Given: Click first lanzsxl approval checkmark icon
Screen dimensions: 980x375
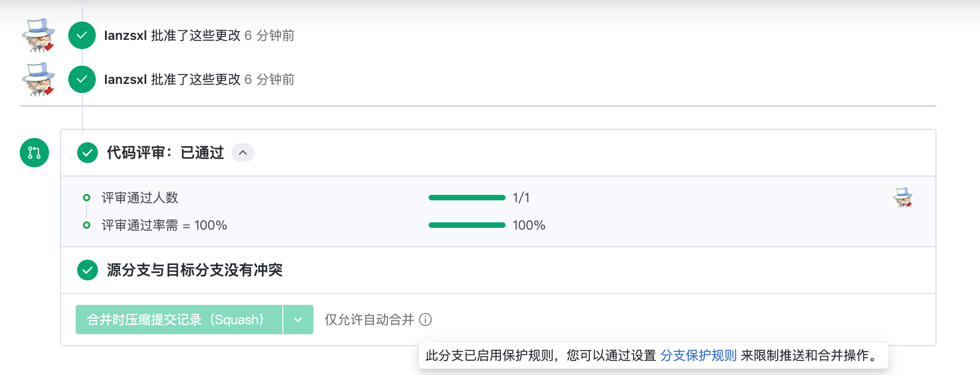Looking at the screenshot, I should (x=82, y=35).
